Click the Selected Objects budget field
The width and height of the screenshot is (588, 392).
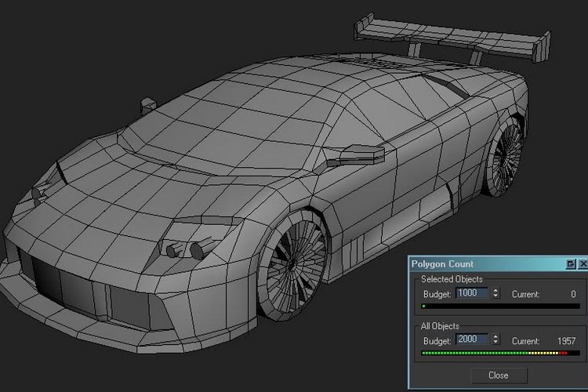click(x=471, y=293)
